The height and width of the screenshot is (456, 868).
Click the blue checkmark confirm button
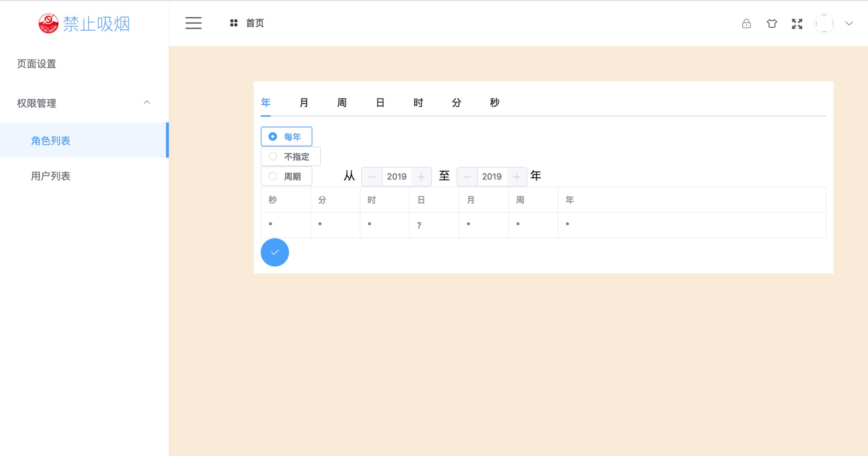[x=275, y=252]
